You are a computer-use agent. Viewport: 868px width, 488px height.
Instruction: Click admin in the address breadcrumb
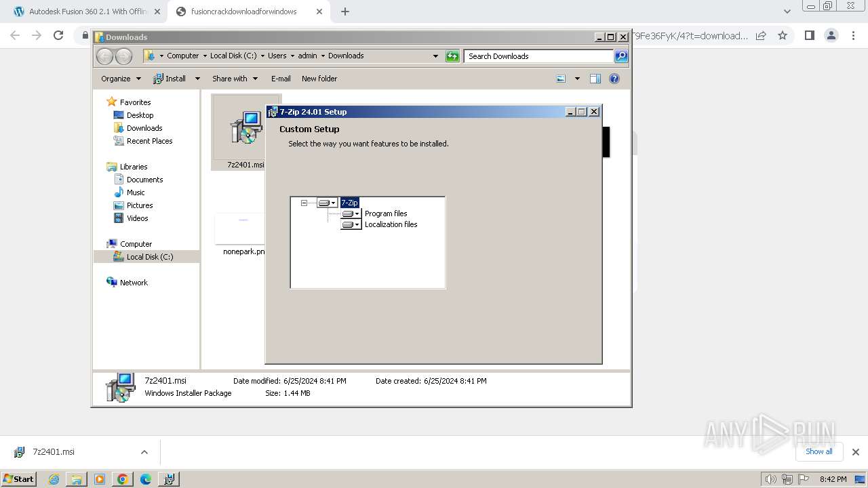[307, 56]
